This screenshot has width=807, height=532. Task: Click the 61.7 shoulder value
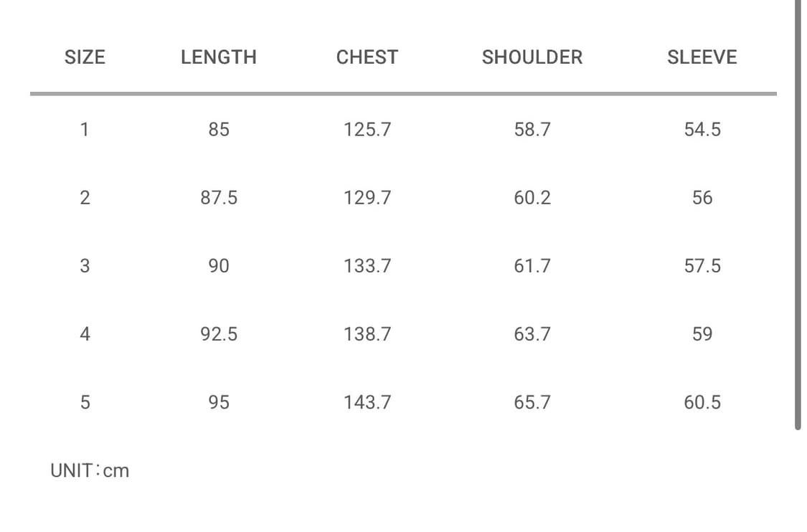(532, 266)
